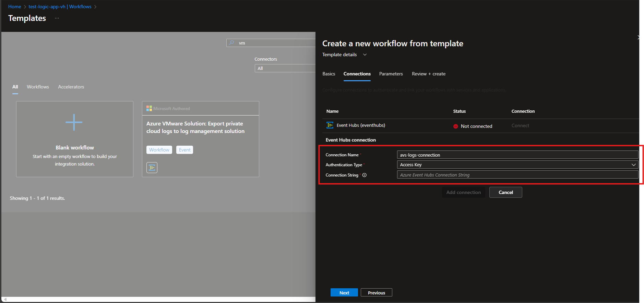
Task: Open the Connectors filter dropdown
Action: pyautogui.click(x=285, y=69)
